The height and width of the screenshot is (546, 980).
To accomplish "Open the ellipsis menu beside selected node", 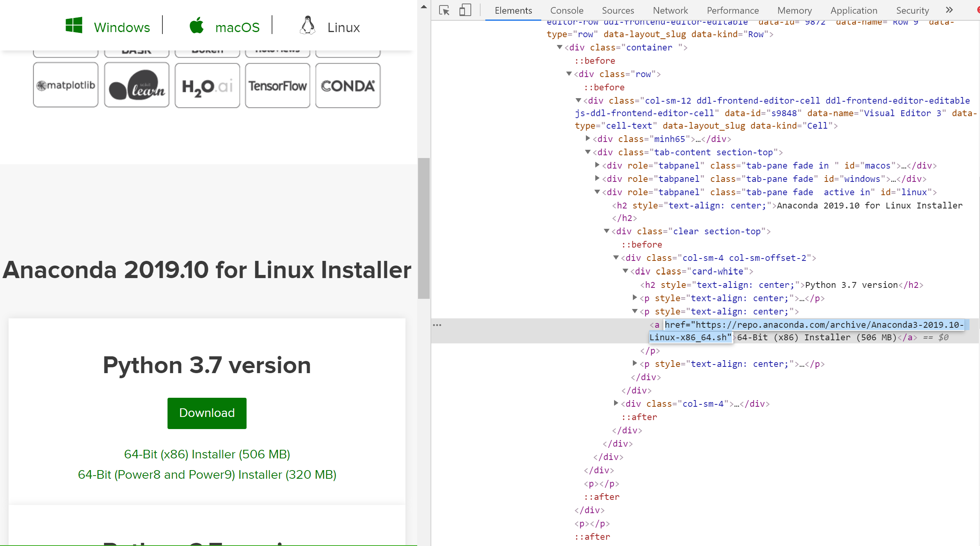I will tap(437, 325).
